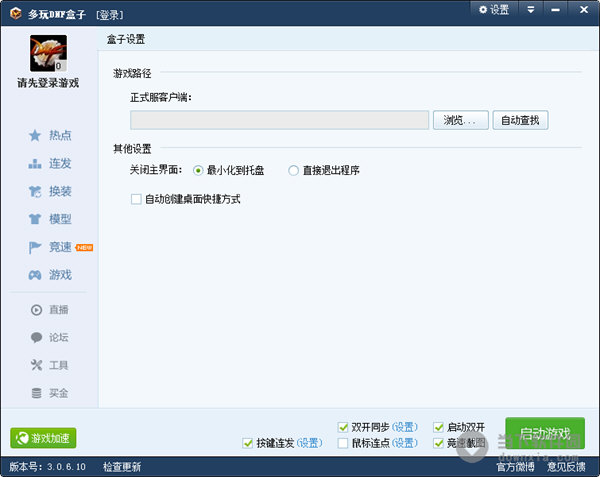This screenshot has width=600, height=477.
Task: Toggle the 双开同步 checkbox
Action: tap(343, 427)
